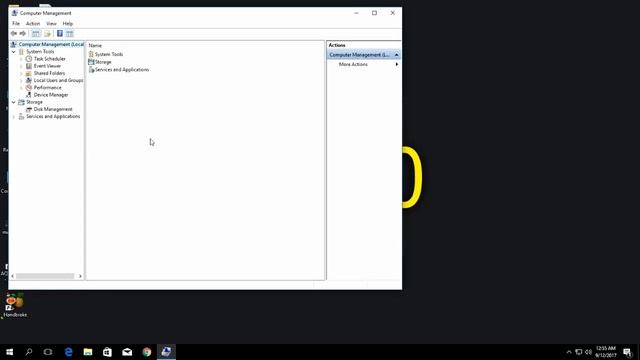Collapse the Computer Management actions section
The image size is (640, 360).
click(396, 55)
